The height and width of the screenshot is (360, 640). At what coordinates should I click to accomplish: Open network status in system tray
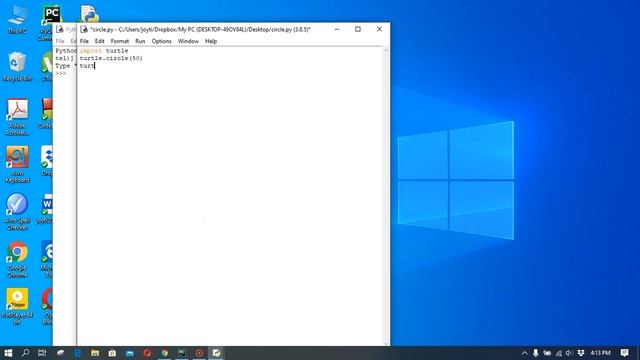[558, 353]
